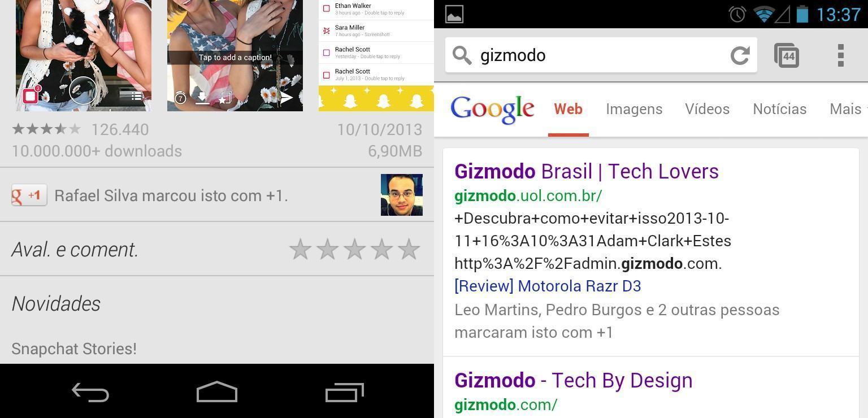
Task: Click the Google +1 button
Action: point(29,195)
